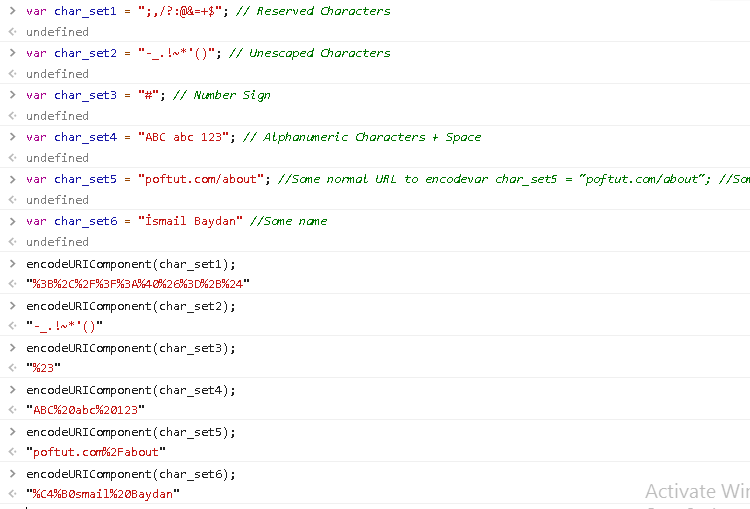
Task: Click the "poftut.com%2Fabout" output result
Action: click(96, 452)
